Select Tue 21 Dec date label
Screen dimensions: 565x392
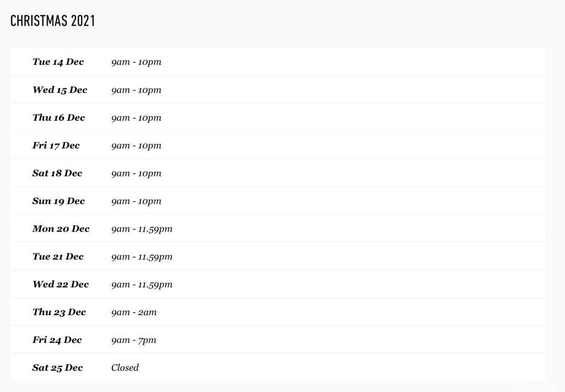(x=58, y=257)
